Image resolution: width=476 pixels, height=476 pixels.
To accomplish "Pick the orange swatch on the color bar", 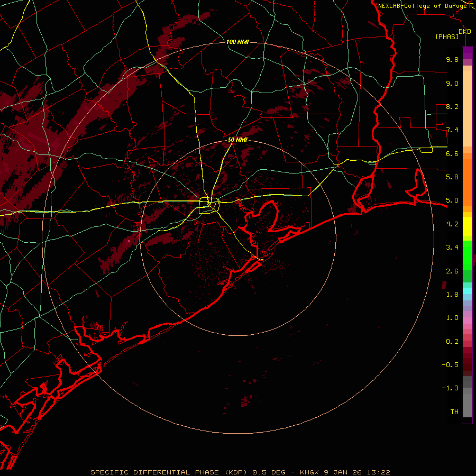I will coord(467,182).
